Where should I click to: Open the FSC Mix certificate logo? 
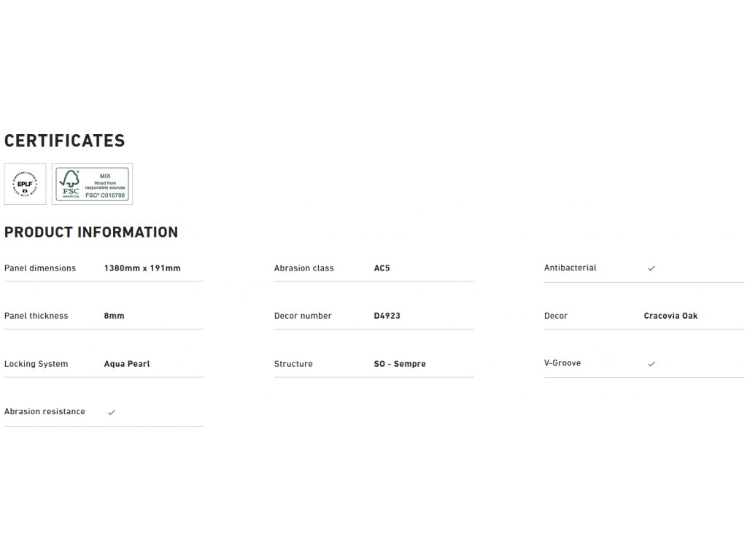pos(92,184)
